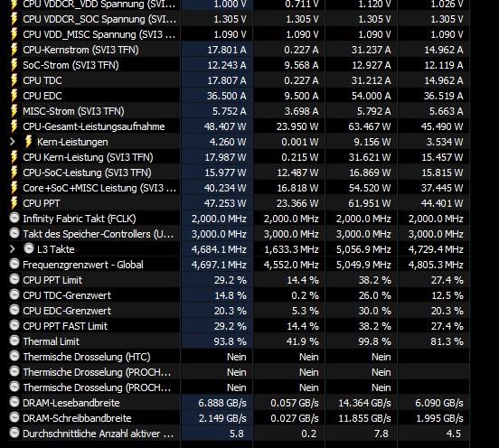Screen dimensions: 499x448
Task: Click clock icon beside CPU PPT FAST Limit
Action: point(14,325)
